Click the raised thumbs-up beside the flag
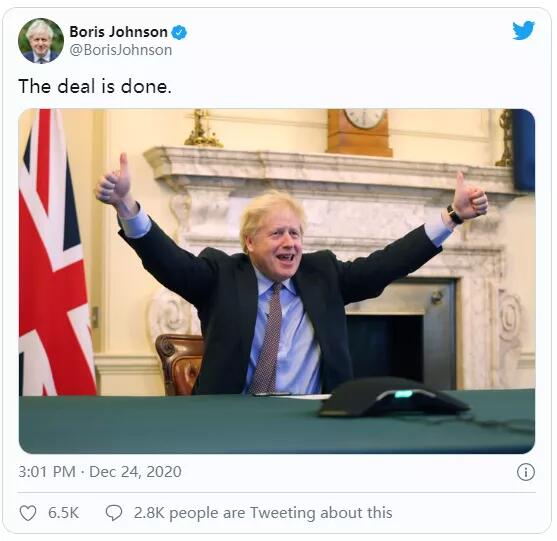 coord(114,181)
